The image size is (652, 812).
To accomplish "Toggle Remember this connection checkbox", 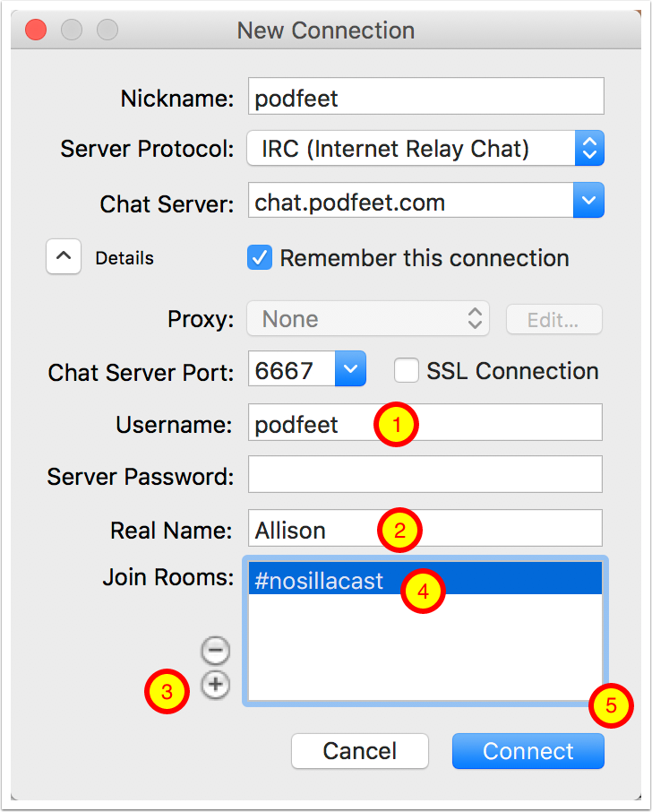I will [x=259, y=257].
